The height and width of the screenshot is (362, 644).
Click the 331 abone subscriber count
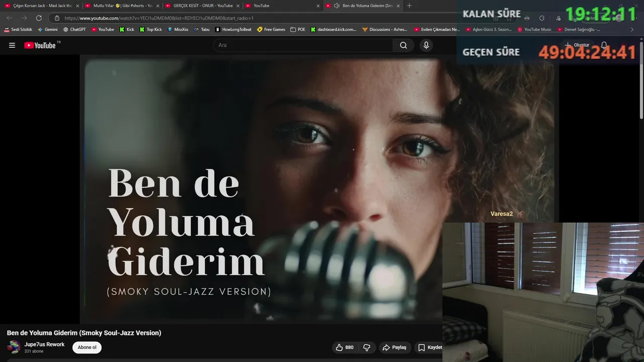(x=34, y=351)
